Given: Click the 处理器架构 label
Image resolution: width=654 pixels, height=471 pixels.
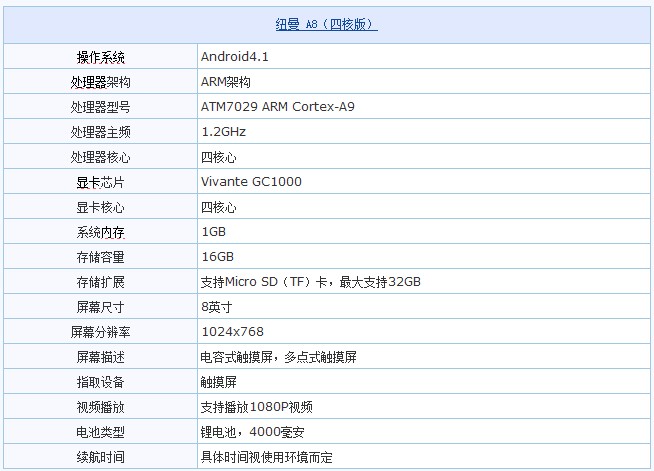Looking at the screenshot, I should tap(100, 82).
